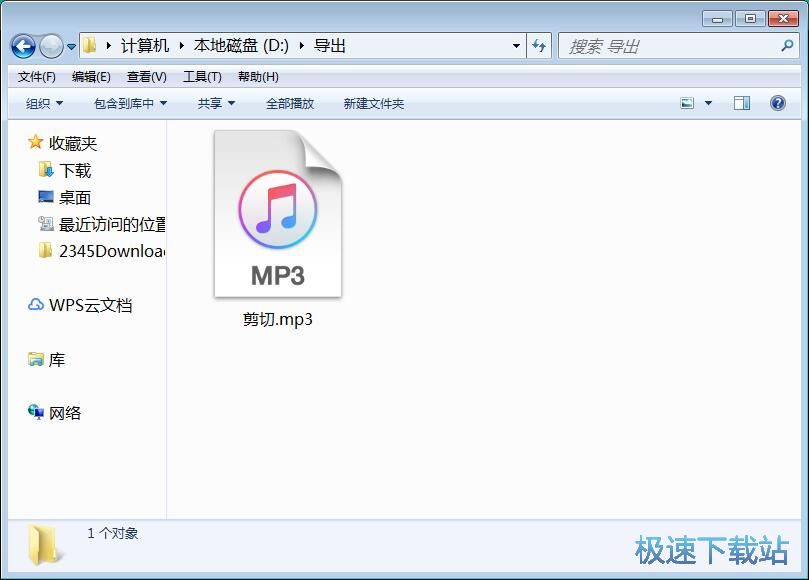The image size is (809, 580).
Task: Select the MP3 file thumbnail
Action: pos(278,214)
